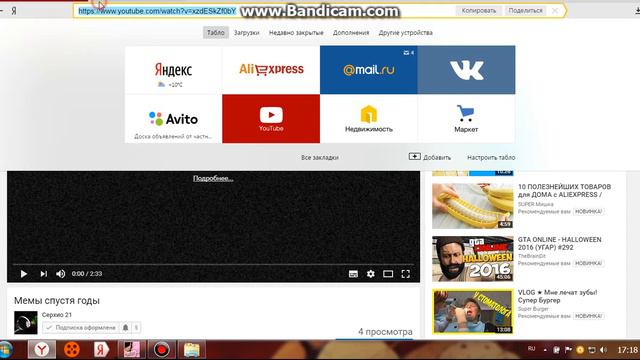Switch to the Дополнения tab
The width and height of the screenshot is (640, 360).
click(351, 33)
